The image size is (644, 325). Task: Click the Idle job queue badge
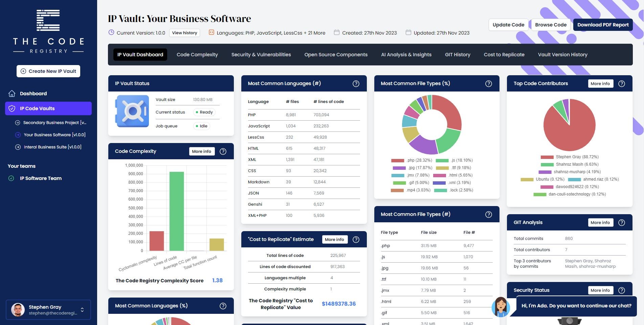pyautogui.click(x=201, y=126)
